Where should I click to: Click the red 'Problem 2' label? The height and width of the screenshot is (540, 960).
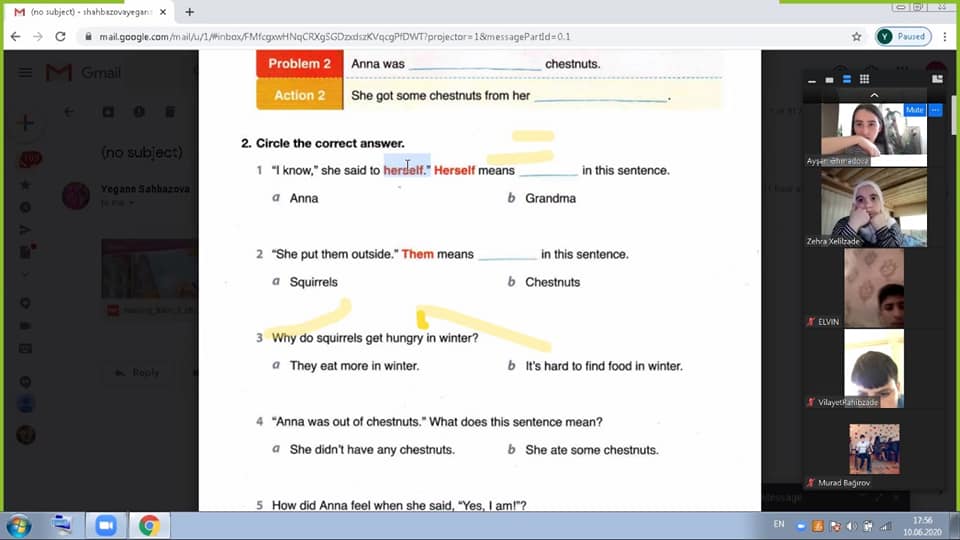pyautogui.click(x=299, y=64)
